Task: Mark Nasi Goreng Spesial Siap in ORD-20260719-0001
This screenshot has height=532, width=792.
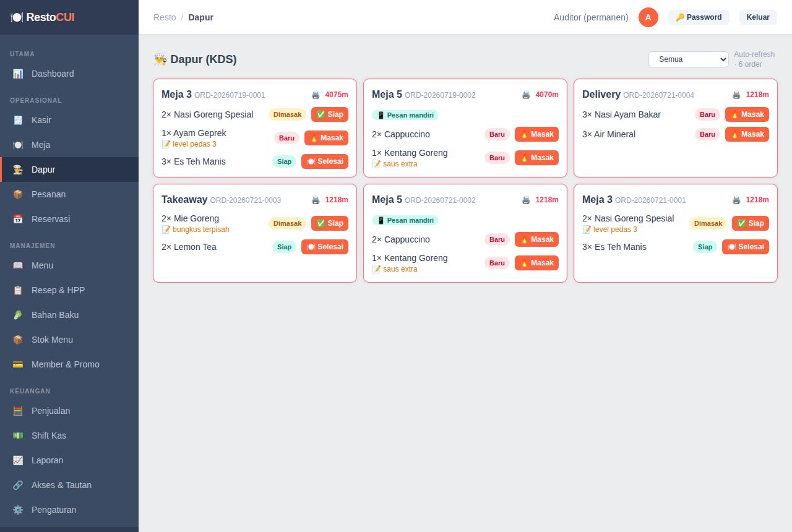Action: 330,114
